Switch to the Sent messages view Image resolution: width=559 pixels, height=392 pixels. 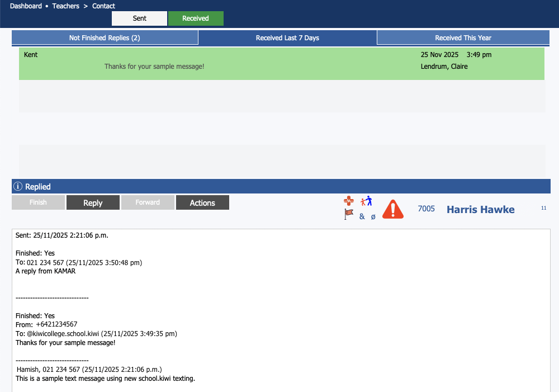139,18
